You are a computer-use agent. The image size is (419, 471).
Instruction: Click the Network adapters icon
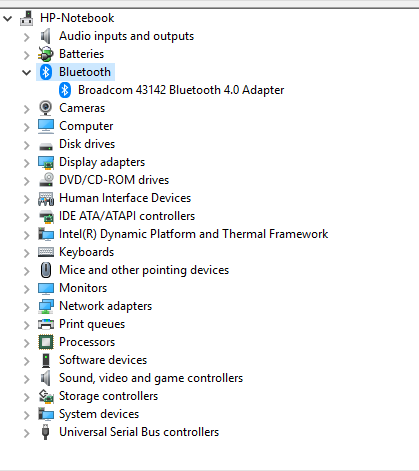point(46,306)
